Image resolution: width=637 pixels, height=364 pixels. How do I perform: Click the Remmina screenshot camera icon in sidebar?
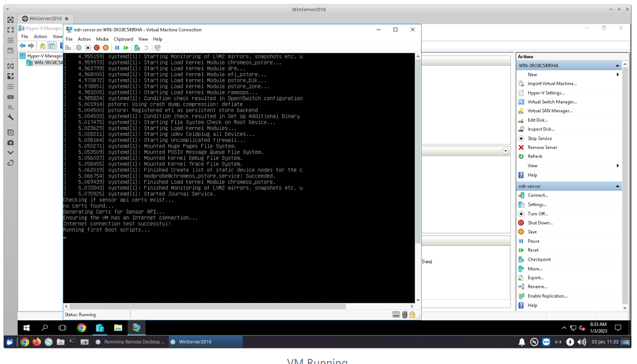pyautogui.click(x=10, y=143)
